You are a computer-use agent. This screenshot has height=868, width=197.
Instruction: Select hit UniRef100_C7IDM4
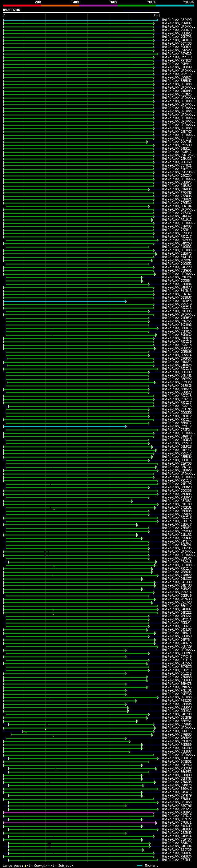(177, 860)
